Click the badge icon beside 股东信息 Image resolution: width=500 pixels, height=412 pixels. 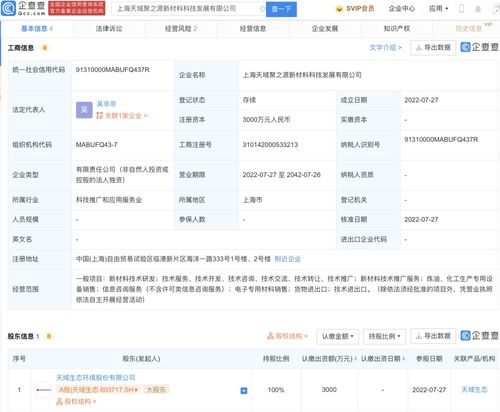[49, 336]
